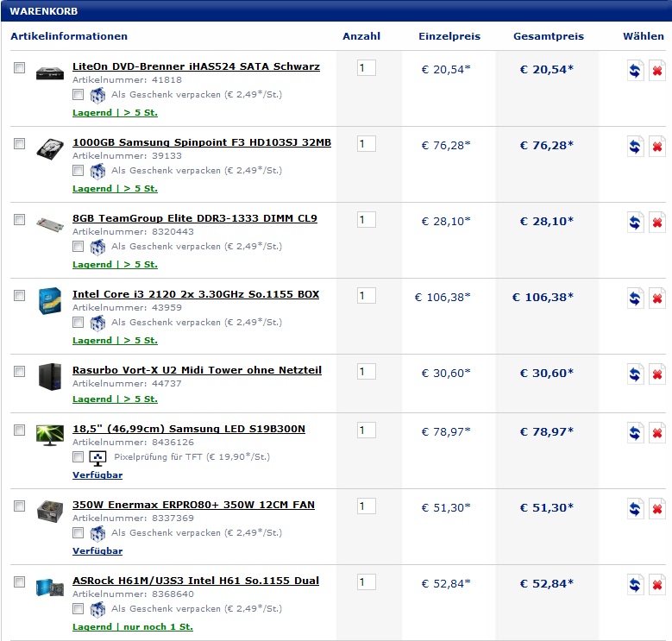
Task: Remove 8GB TeamGroup Elite RAM item
Action: [657, 223]
